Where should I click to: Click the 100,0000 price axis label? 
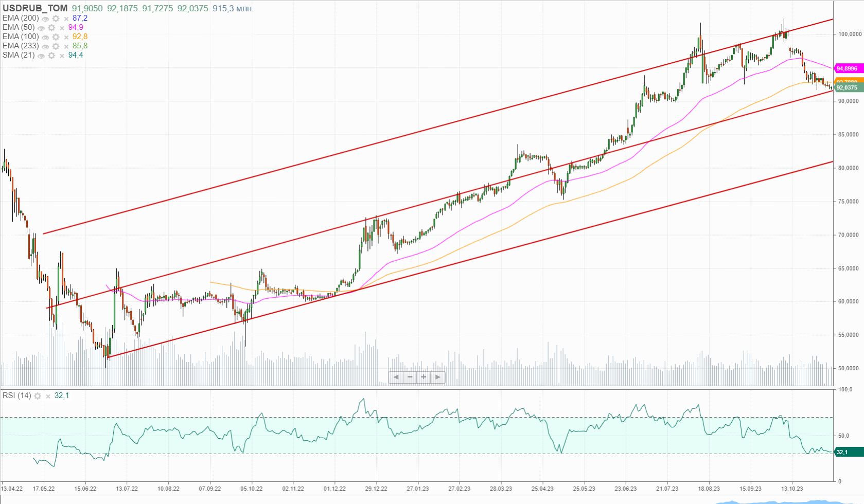coord(850,34)
